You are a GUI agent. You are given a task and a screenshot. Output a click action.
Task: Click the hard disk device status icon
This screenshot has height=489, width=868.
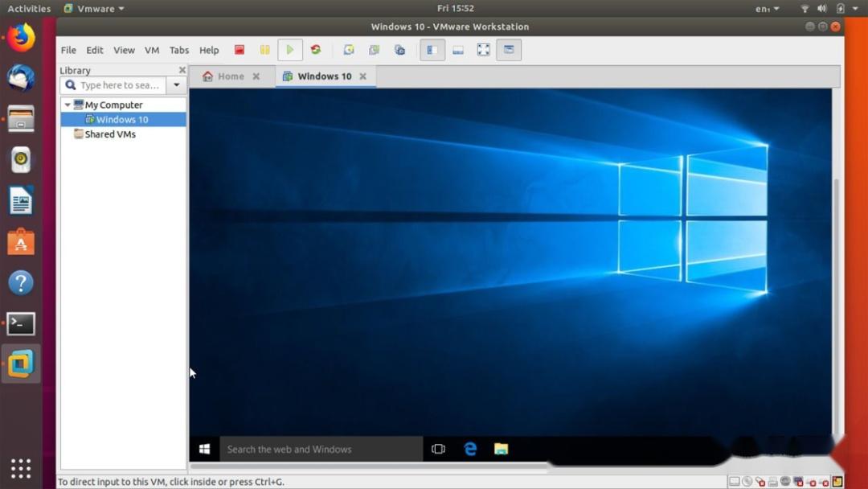click(735, 482)
